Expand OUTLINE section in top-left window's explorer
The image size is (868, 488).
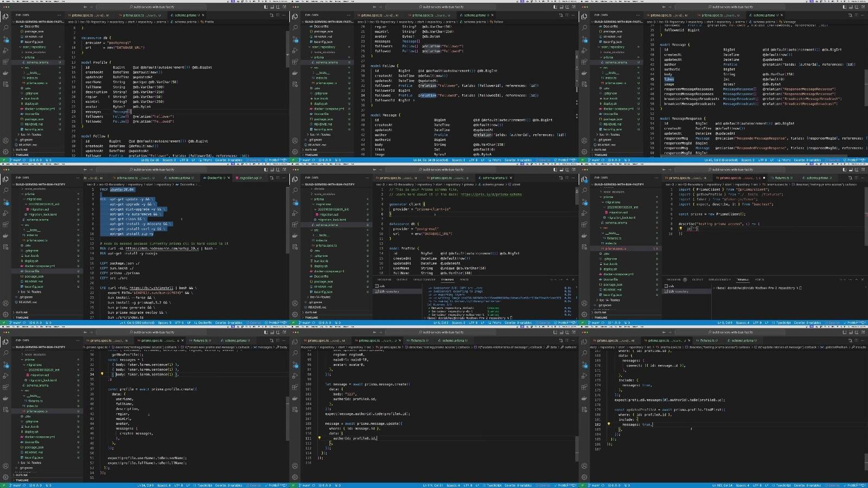pyautogui.click(x=22, y=150)
